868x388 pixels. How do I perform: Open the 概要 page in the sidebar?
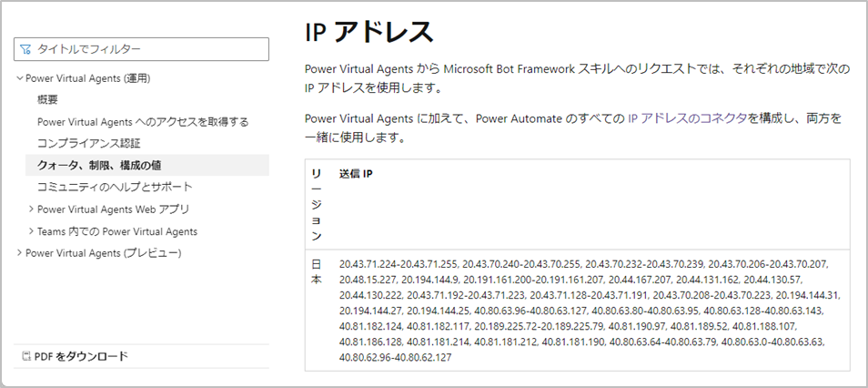47,100
